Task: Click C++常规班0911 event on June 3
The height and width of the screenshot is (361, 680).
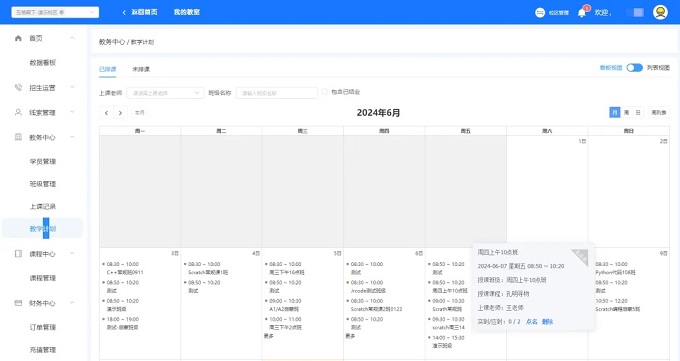Action: pyautogui.click(x=124, y=272)
